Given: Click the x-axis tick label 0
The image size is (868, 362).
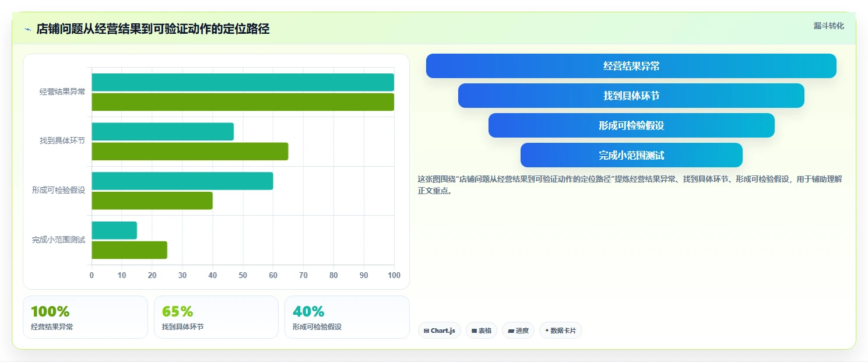Looking at the screenshot, I should click(x=92, y=275).
